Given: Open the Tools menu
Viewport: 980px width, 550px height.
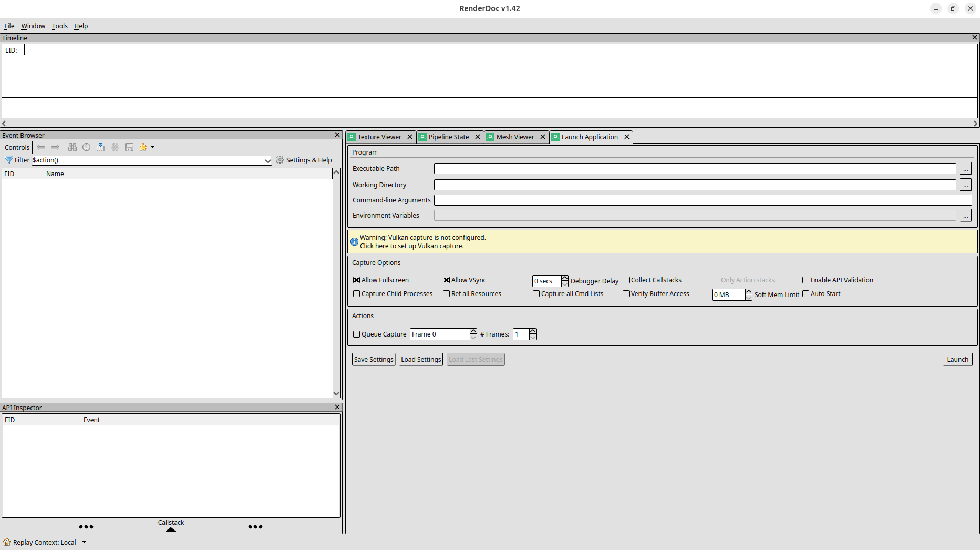Looking at the screenshot, I should click(x=59, y=26).
